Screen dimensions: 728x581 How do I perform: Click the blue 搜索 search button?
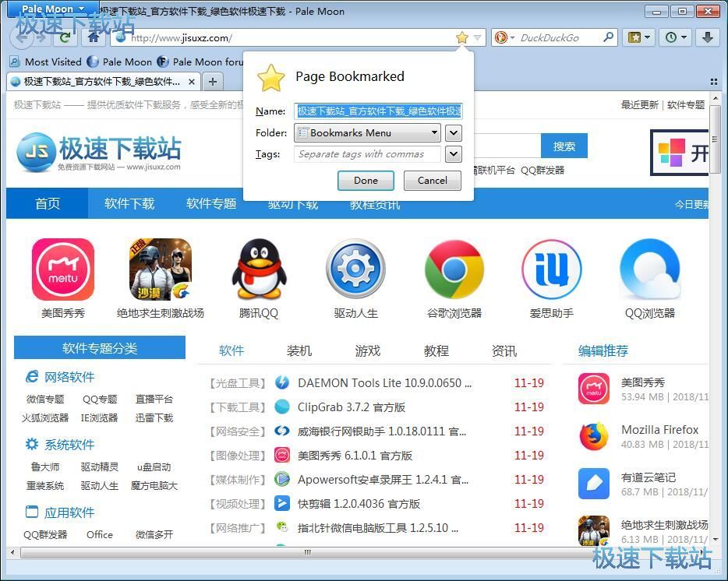(x=564, y=146)
